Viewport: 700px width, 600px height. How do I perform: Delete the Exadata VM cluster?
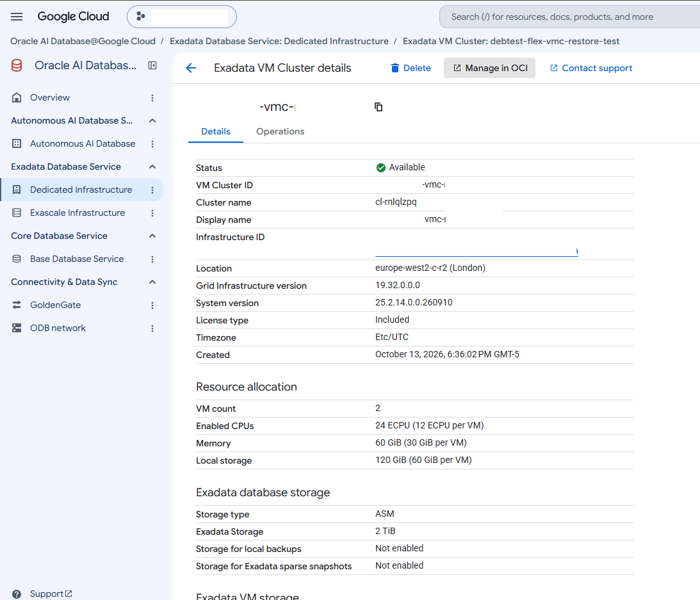411,68
